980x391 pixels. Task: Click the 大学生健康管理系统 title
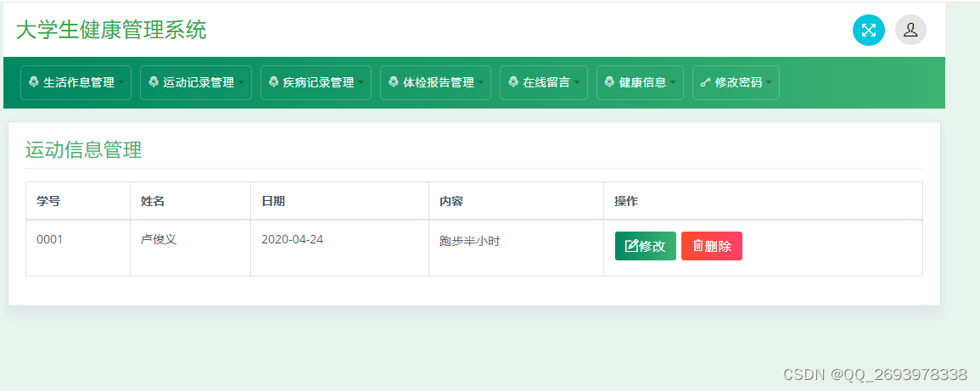coord(111,30)
